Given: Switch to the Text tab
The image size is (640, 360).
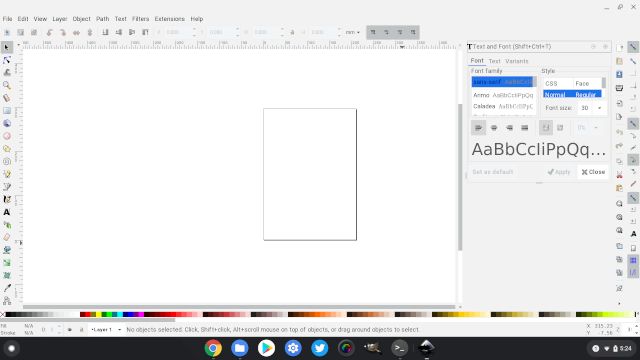Looking at the screenshot, I should [x=494, y=61].
